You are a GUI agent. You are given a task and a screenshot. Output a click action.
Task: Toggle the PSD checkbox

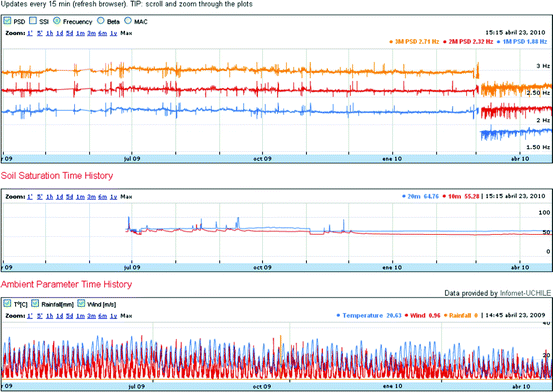coord(7,21)
